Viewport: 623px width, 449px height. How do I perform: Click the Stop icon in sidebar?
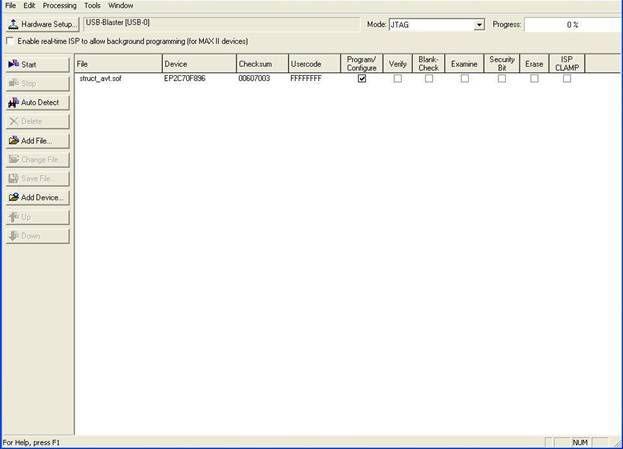coord(37,83)
